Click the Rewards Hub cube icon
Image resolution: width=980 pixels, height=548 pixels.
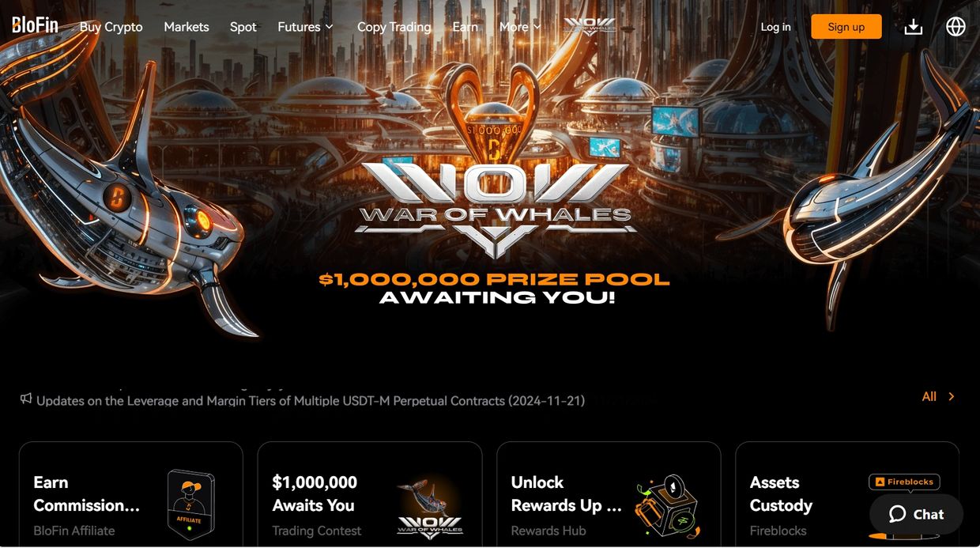coord(666,506)
